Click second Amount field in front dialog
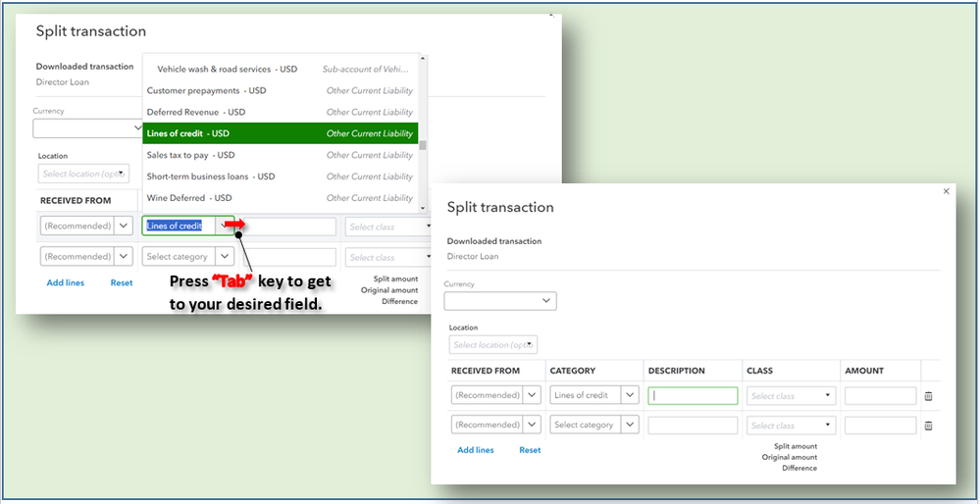The width and height of the screenshot is (980, 504). coord(881,426)
